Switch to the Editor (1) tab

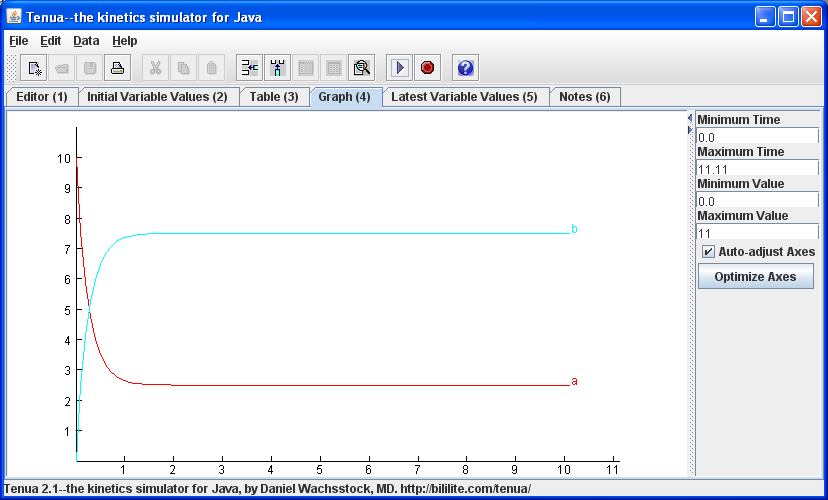point(42,97)
